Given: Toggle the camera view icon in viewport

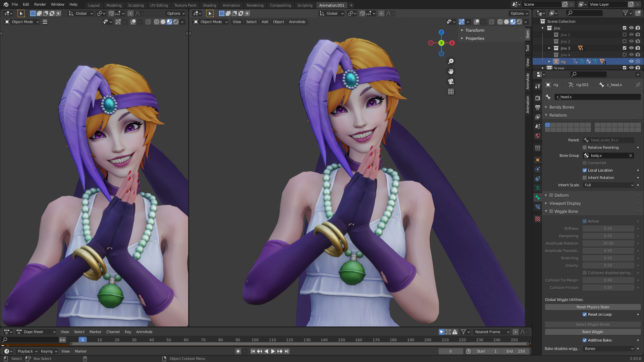Looking at the screenshot, I should tap(451, 81).
